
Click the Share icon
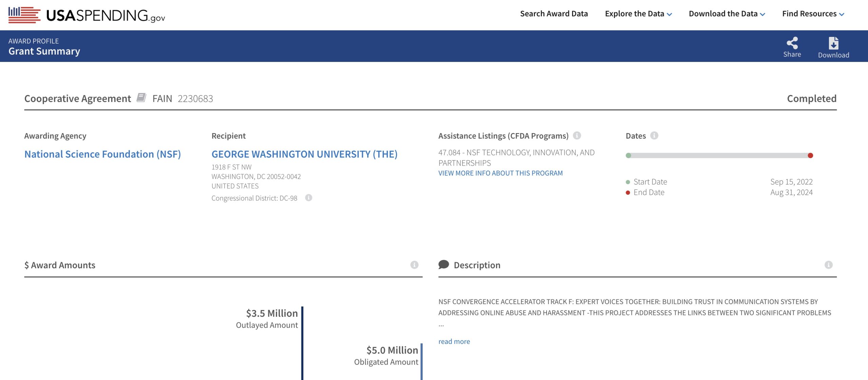(792, 43)
